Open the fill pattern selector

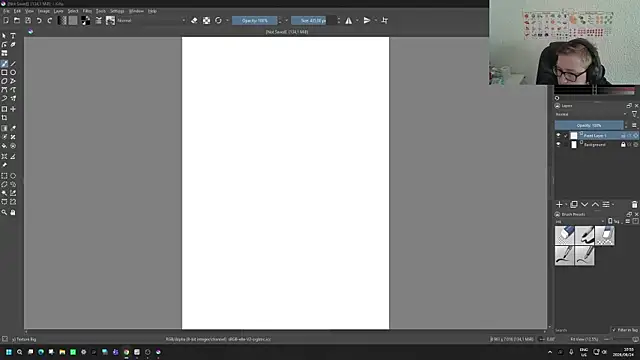pyautogui.click(x=73, y=20)
